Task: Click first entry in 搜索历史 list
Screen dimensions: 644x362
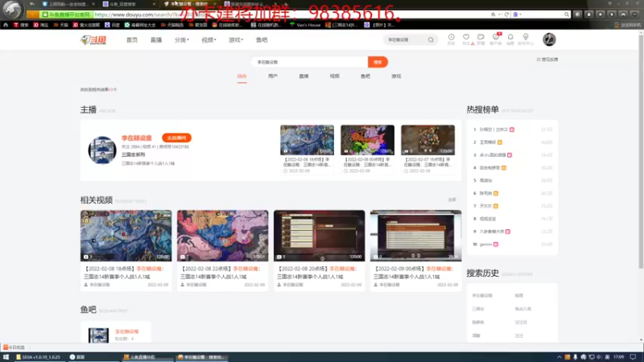Action: [x=481, y=295]
